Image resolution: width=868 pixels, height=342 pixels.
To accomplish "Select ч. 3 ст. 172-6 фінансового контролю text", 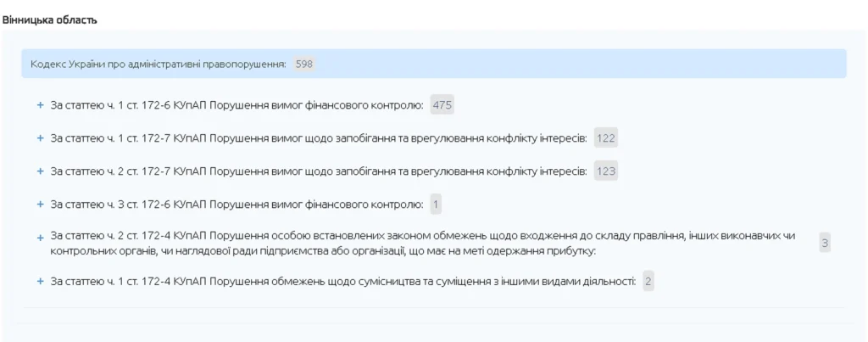I will point(237,205).
